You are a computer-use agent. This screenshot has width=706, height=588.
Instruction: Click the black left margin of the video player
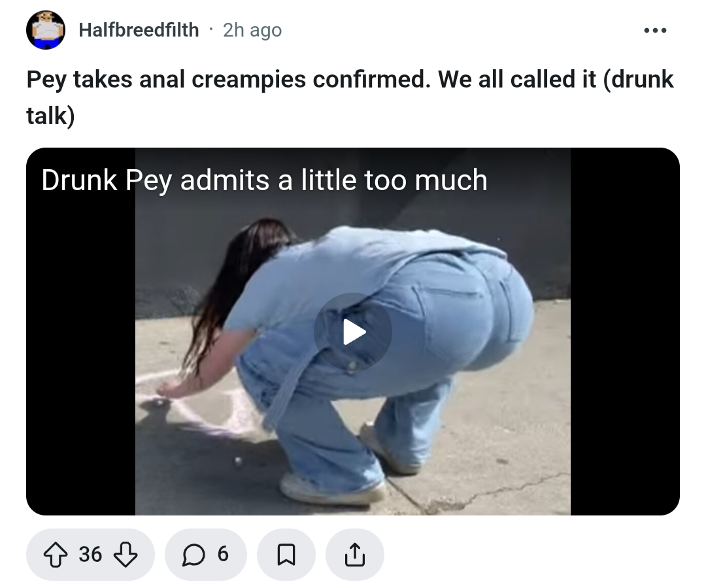point(80,342)
